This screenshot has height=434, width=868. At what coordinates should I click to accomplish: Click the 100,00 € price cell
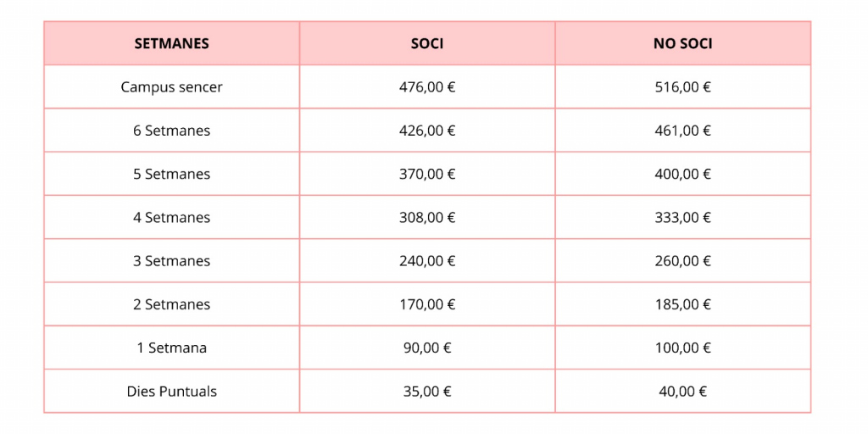(x=682, y=348)
